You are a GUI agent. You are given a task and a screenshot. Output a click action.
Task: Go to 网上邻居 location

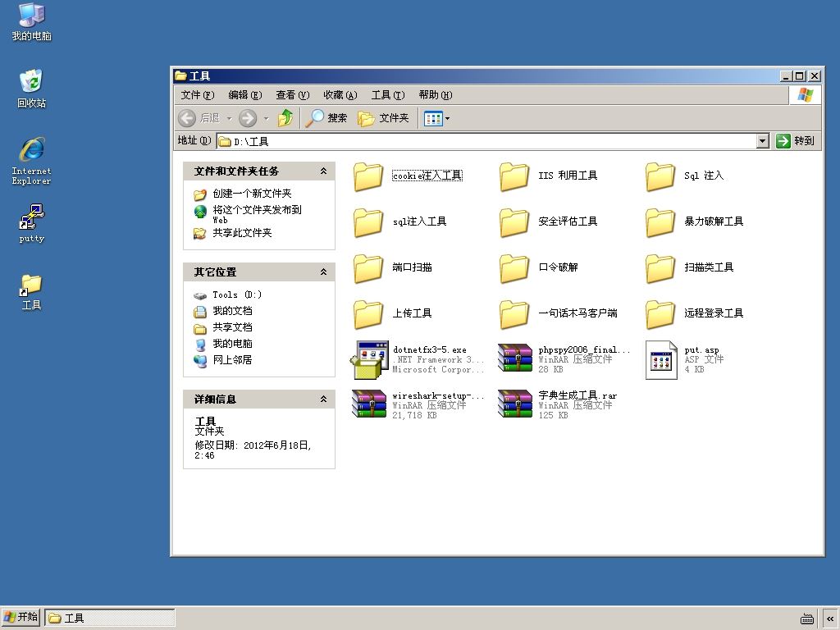(x=232, y=360)
